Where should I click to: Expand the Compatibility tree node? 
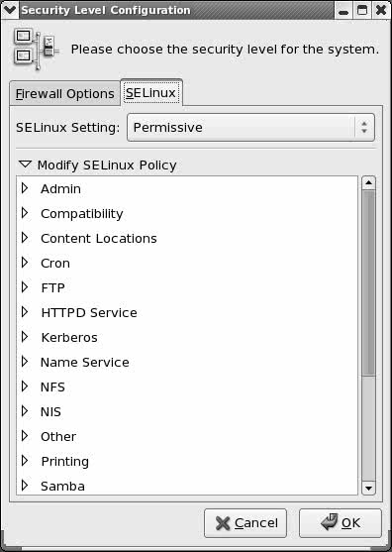coord(25,213)
